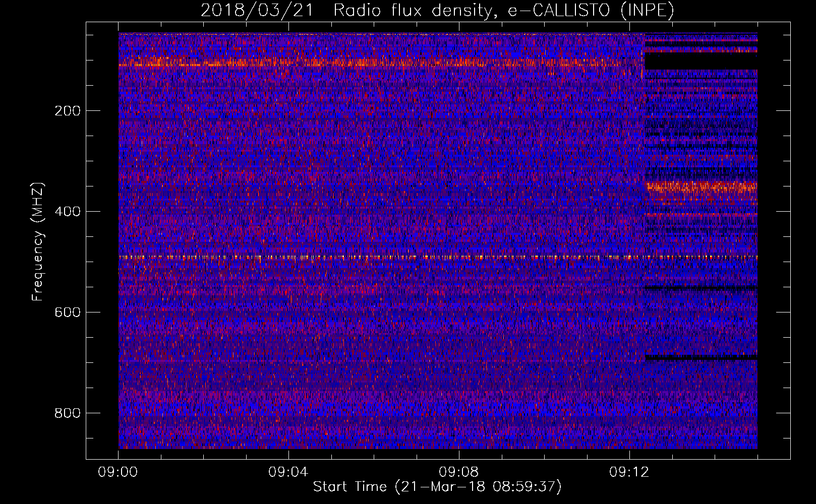Click the 800 frequency tick label
The height and width of the screenshot is (504, 816).
point(68,413)
